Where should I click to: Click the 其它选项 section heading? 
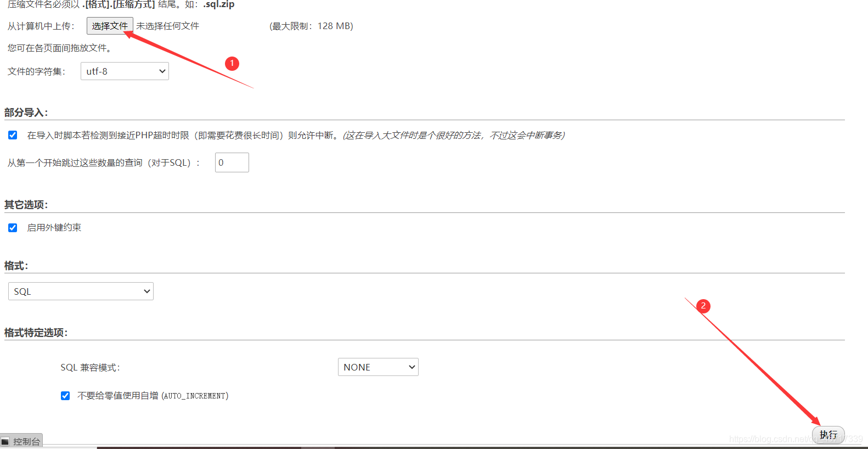(26, 205)
